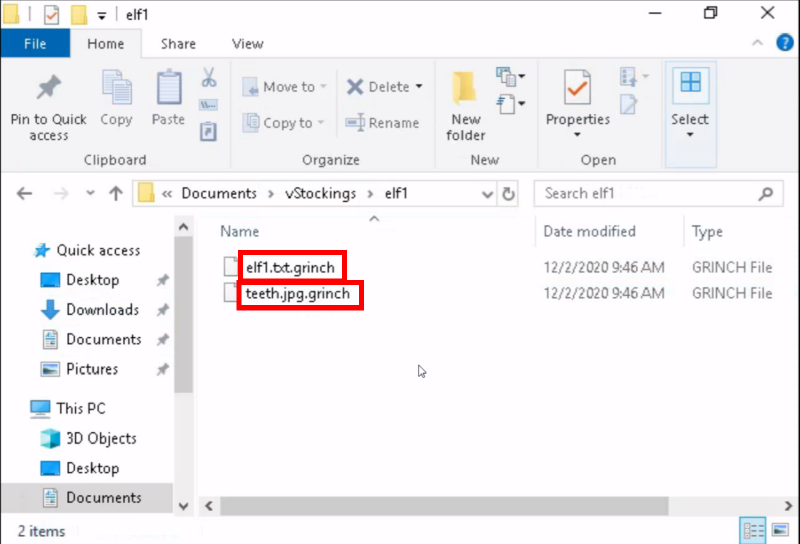Click Pin to Quick access icon

[x=48, y=91]
